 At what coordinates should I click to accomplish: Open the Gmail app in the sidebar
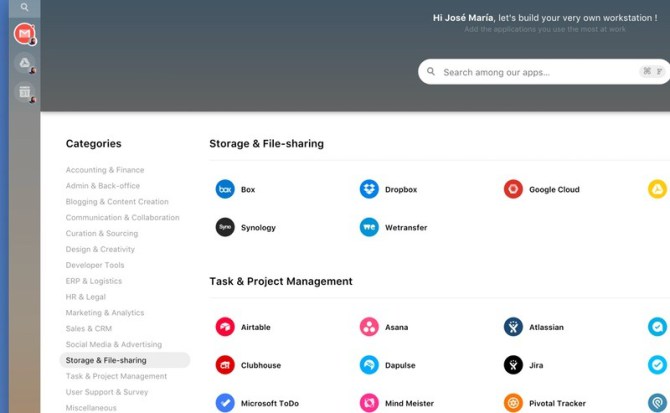[24, 34]
